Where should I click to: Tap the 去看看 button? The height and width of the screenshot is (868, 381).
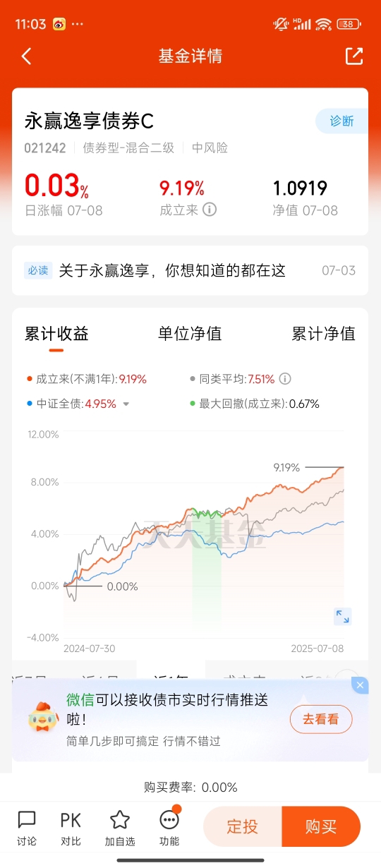click(321, 720)
